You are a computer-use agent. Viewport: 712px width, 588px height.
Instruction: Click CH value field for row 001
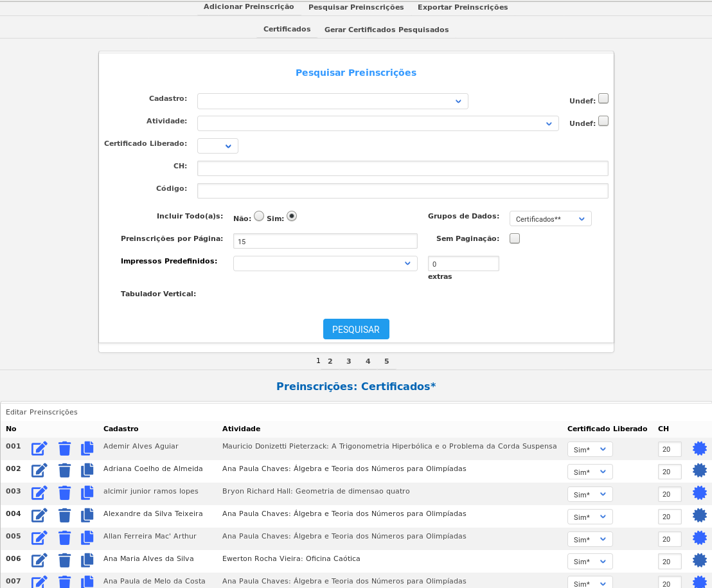[x=670, y=449]
